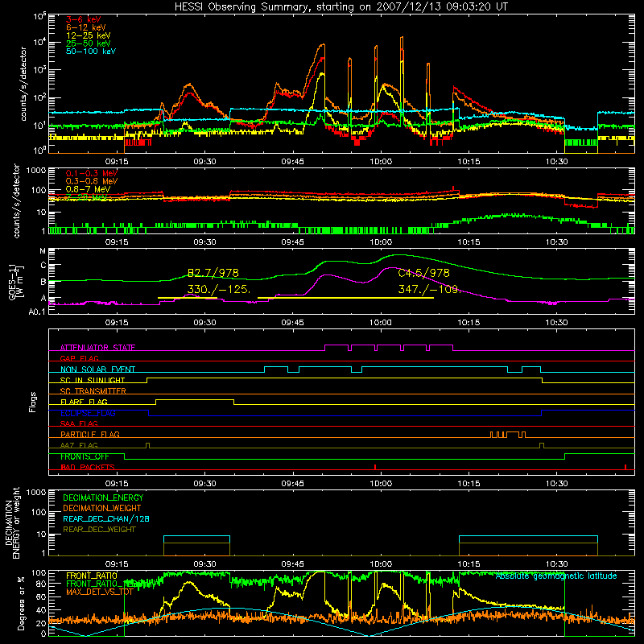Click the DECIMATION_WEIGHT legend label

[102, 509]
